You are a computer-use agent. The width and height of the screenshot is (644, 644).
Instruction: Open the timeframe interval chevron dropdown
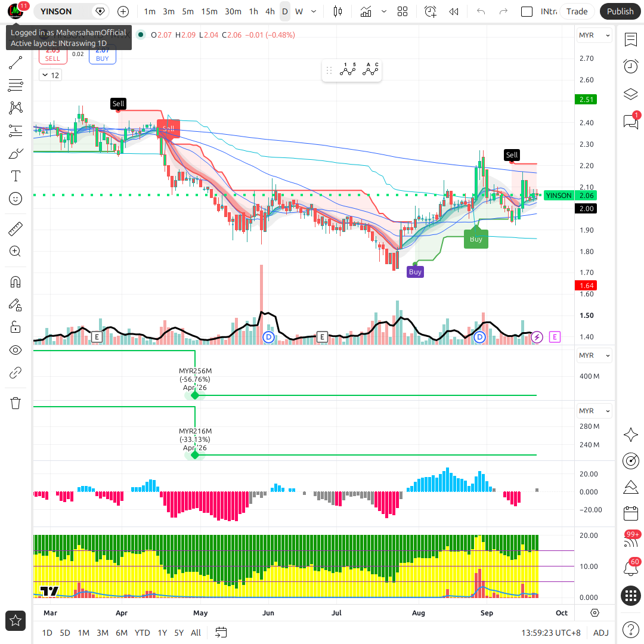click(x=314, y=11)
